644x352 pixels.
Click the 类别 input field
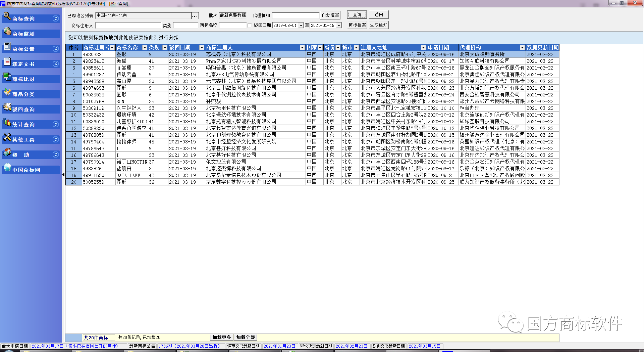click(185, 26)
